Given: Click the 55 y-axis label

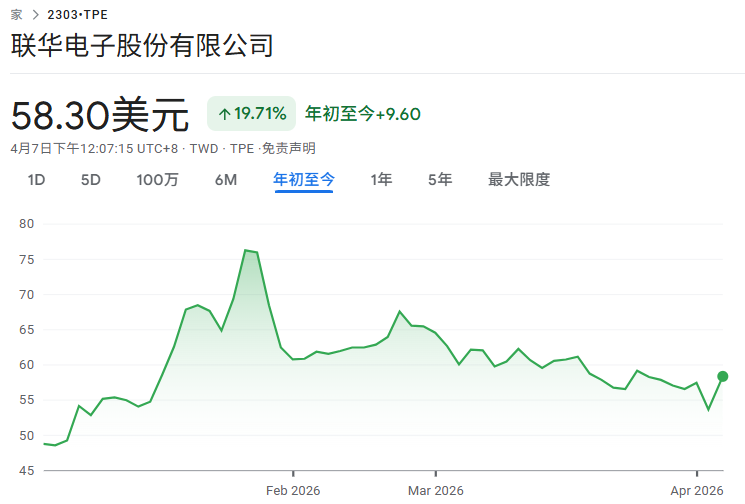Looking at the screenshot, I should tap(27, 400).
